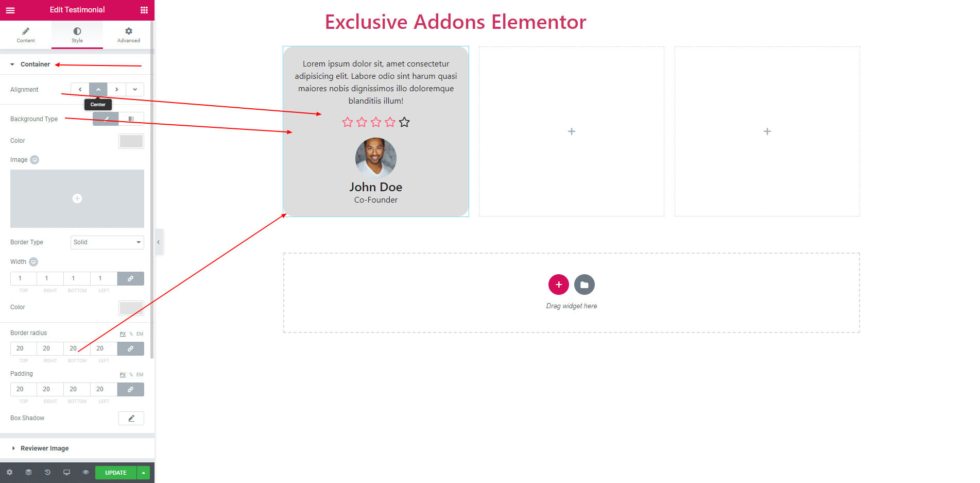Open the widgets grid icon
Screen dimensions: 980x483
coord(144,10)
